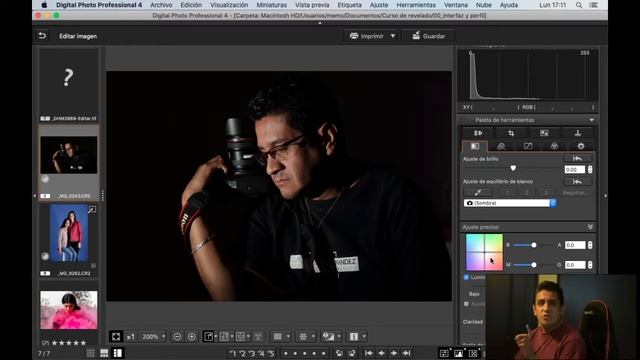640x360 pixels.
Task: Click the before/after split comparison icon
Action: click(224, 336)
